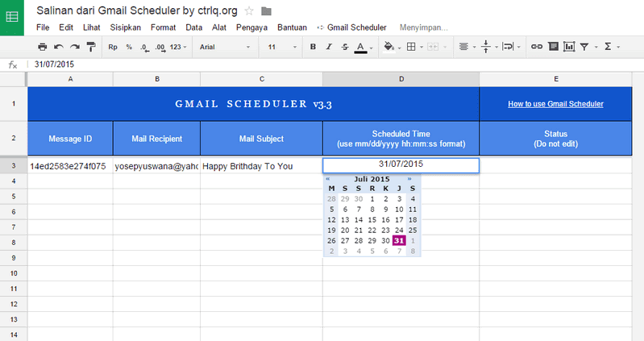Open the Edit menu

click(66, 27)
